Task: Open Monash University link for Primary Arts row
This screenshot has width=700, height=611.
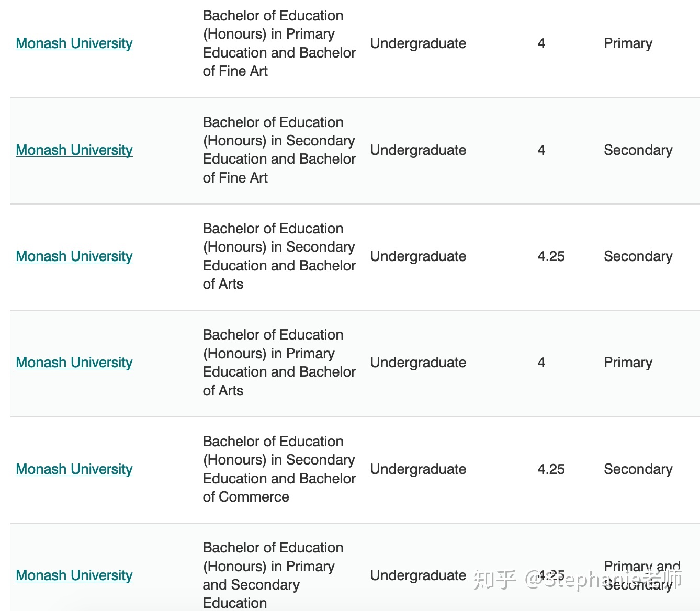Action: pyautogui.click(x=74, y=363)
